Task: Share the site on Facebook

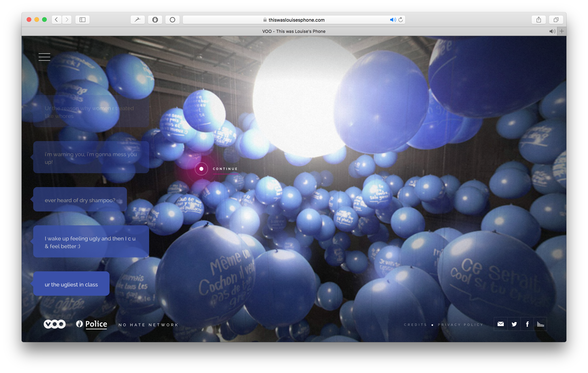Action: click(x=527, y=324)
